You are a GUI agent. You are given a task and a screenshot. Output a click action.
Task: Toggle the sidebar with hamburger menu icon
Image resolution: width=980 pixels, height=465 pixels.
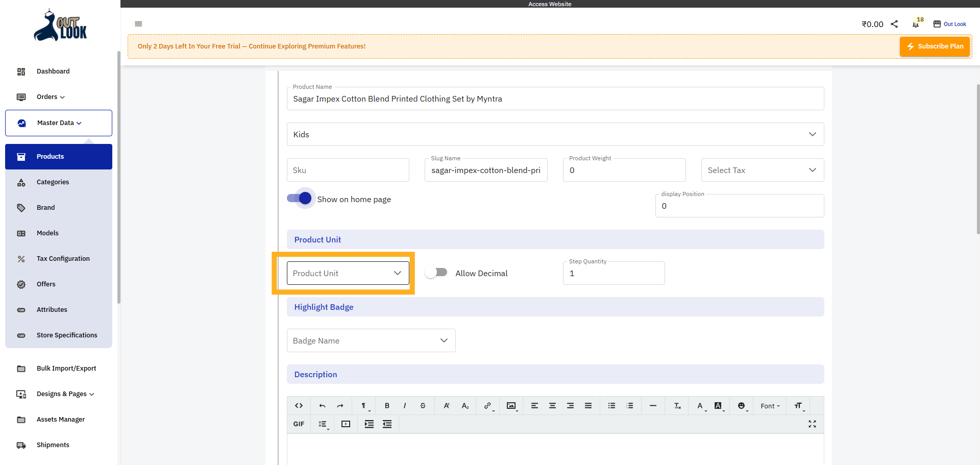point(138,24)
